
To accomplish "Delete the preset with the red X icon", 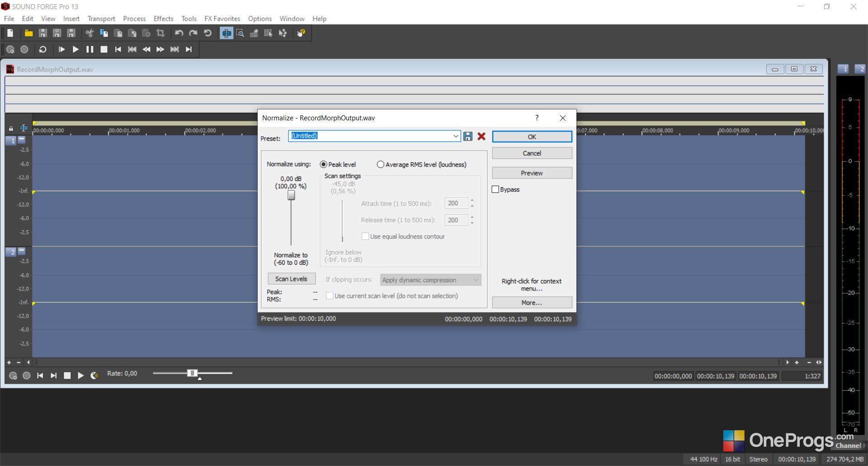I will coord(481,136).
